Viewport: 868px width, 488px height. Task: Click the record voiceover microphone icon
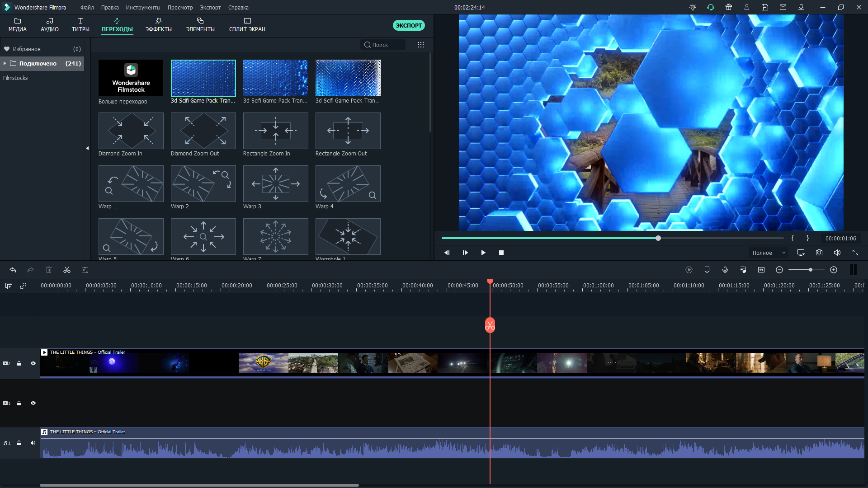(725, 270)
